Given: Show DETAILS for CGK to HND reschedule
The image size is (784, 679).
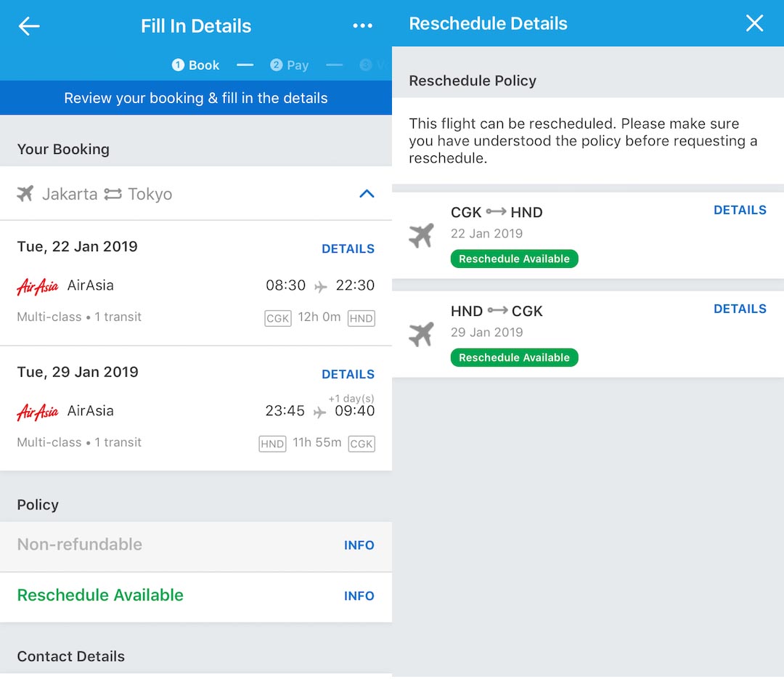Looking at the screenshot, I should (740, 210).
